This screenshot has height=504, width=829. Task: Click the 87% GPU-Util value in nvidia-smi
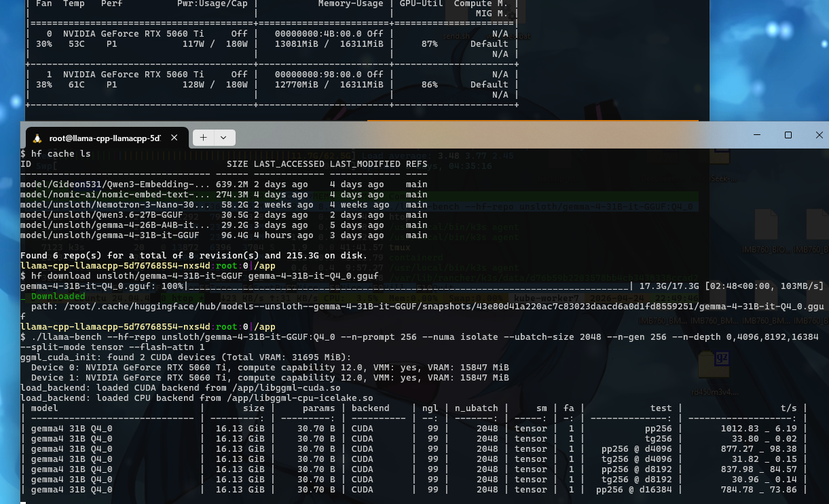(x=430, y=44)
